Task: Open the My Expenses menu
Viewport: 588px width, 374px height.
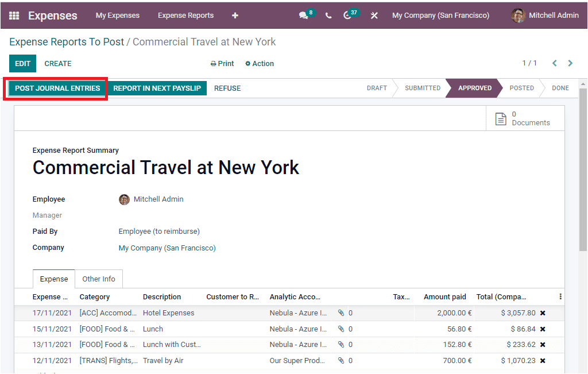Action: pyautogui.click(x=117, y=16)
